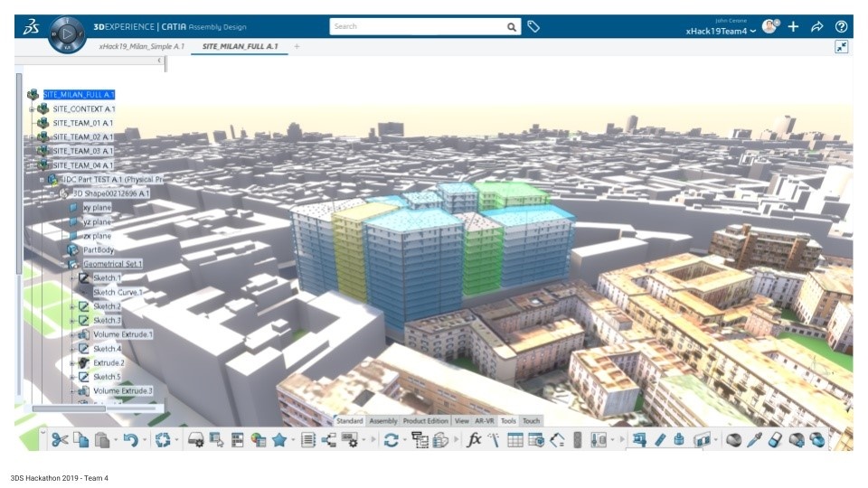Open toolbar left-end chevron dropdown
Screen dimensions: 868x488
pos(42,432)
